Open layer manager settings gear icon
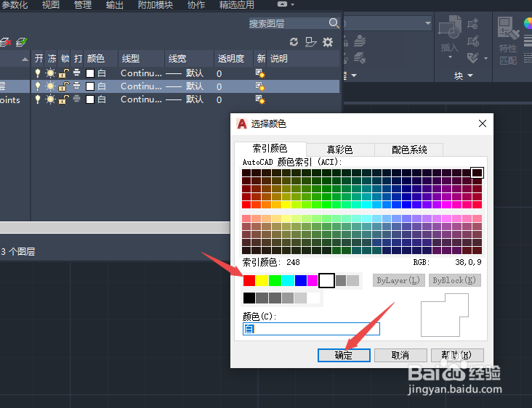The image size is (532, 408). click(328, 42)
